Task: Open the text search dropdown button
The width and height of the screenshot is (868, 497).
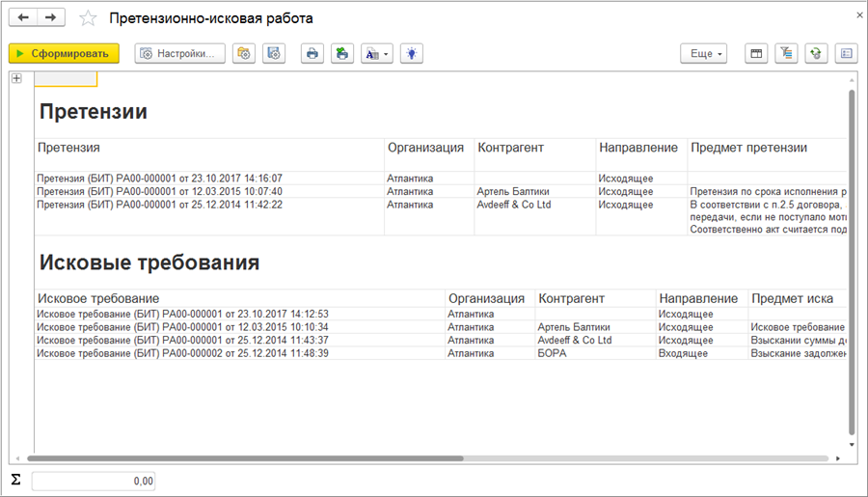Action: point(376,54)
